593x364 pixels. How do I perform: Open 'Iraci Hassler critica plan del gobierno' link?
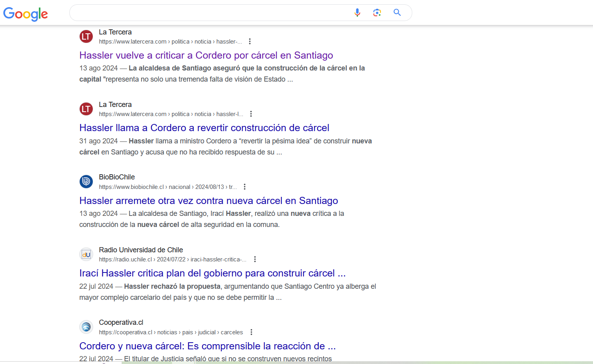[212, 273]
